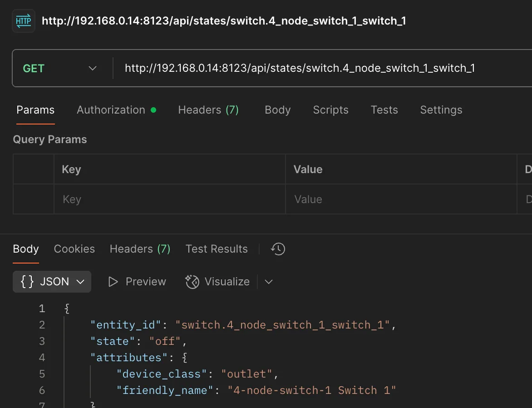Click the Preview play icon
532x408 pixels.
pos(113,282)
